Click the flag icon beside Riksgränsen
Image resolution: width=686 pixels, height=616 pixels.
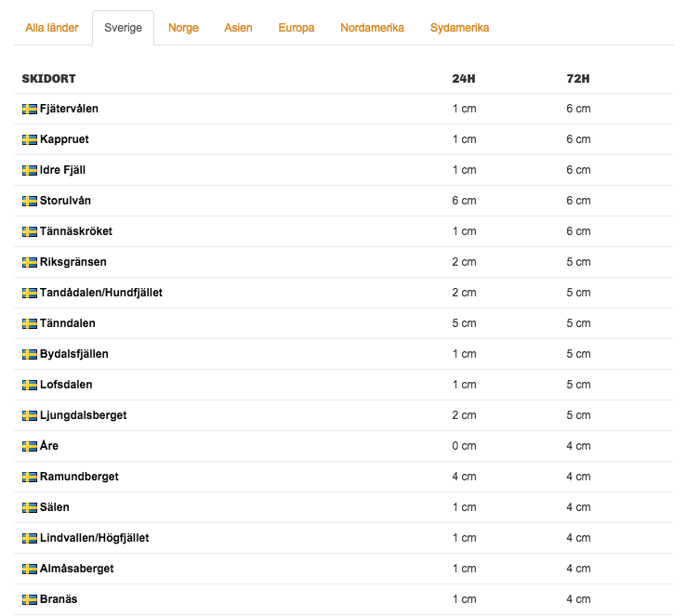30,262
